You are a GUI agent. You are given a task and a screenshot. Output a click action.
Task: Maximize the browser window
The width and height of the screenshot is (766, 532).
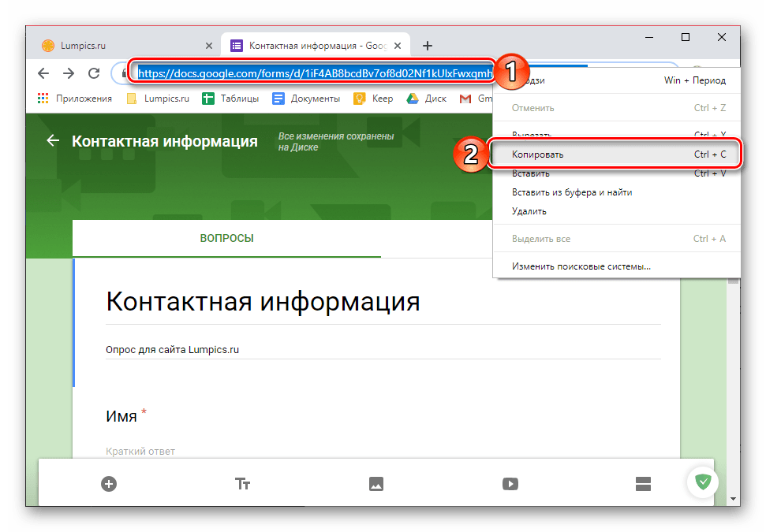pyautogui.click(x=686, y=37)
